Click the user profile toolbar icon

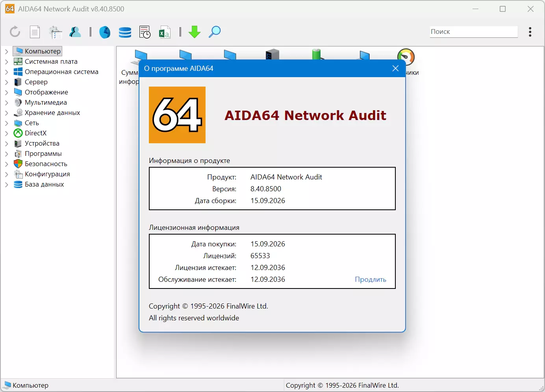tap(75, 32)
